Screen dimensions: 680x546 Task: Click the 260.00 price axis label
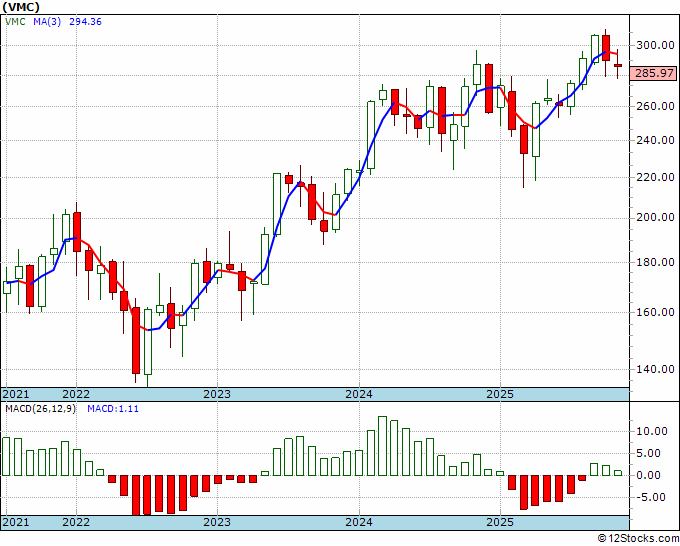tap(655, 106)
